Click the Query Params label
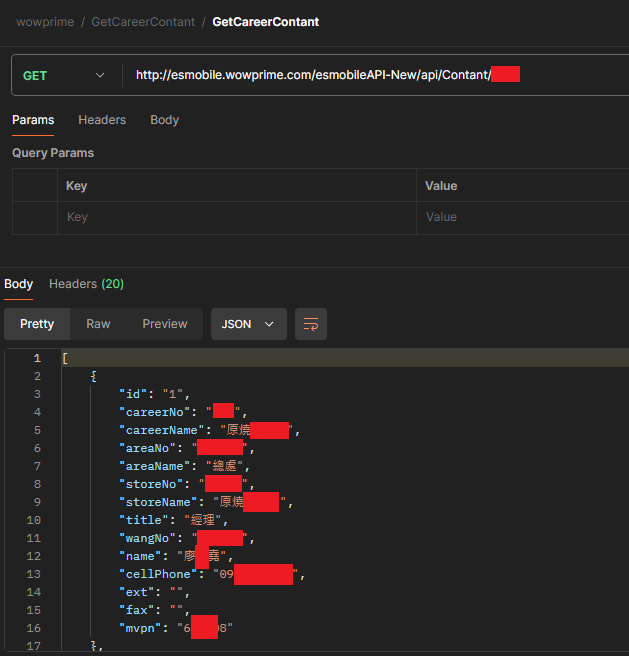The image size is (629, 656). pos(53,153)
